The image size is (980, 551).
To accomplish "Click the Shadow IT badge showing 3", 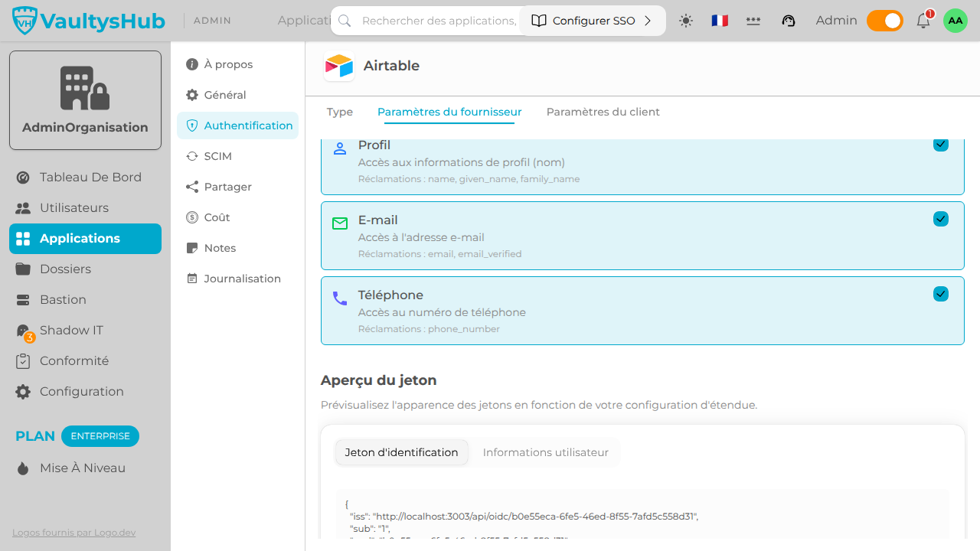I will coord(30,337).
